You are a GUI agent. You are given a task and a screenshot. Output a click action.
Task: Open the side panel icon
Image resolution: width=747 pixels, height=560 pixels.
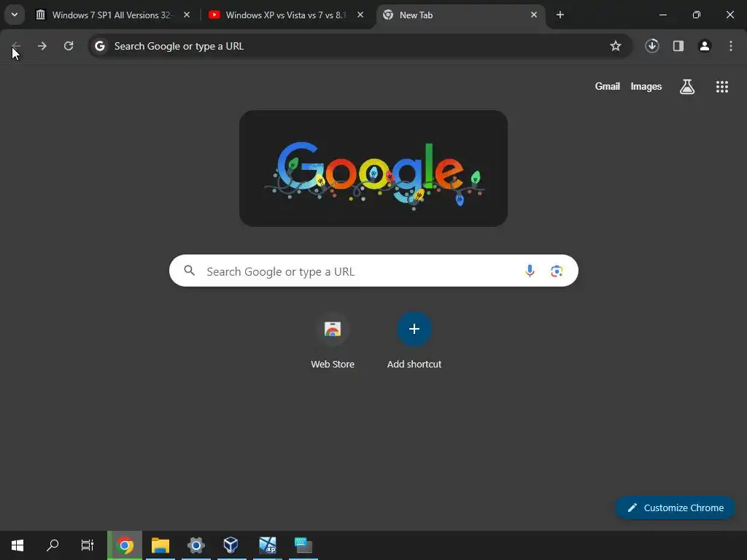point(678,46)
